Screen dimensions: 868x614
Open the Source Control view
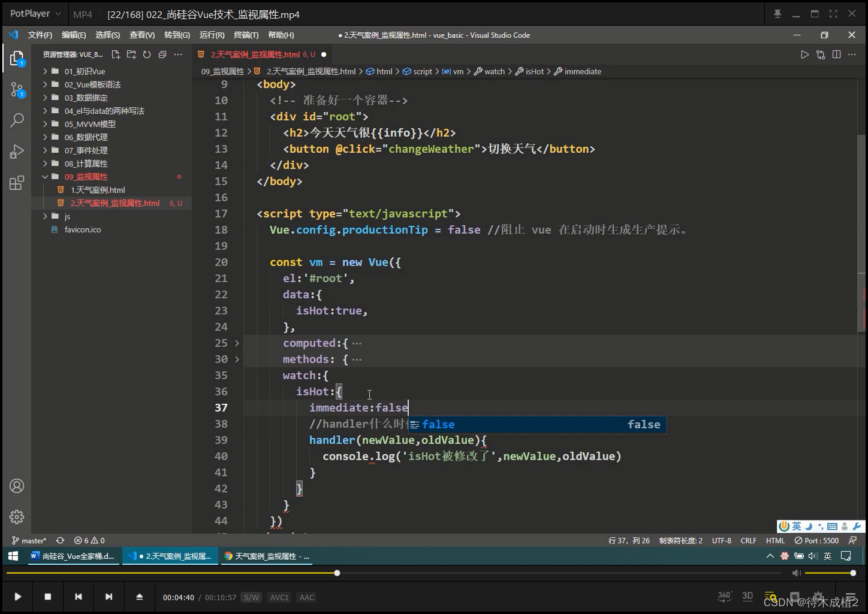tap(17, 90)
